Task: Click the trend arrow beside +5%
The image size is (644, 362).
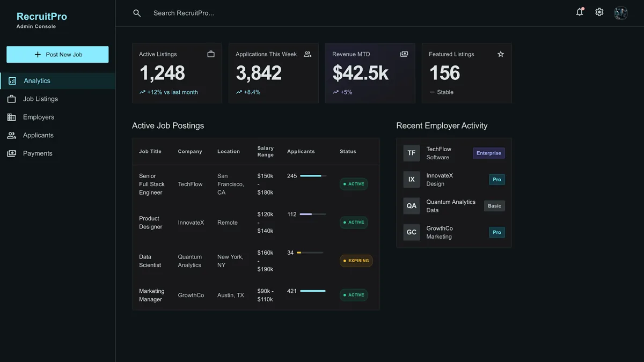Action: click(335, 92)
